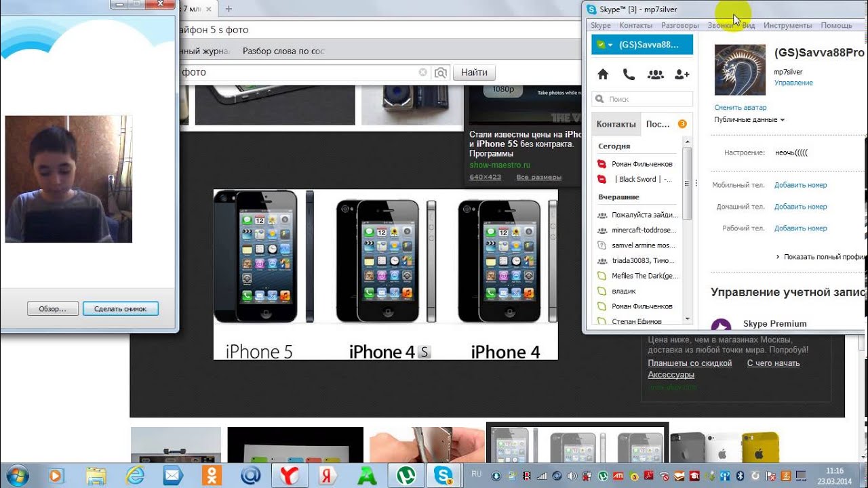Open Контакты menu in Skype menu bar
Screen dimensions: 868x488
point(636,26)
